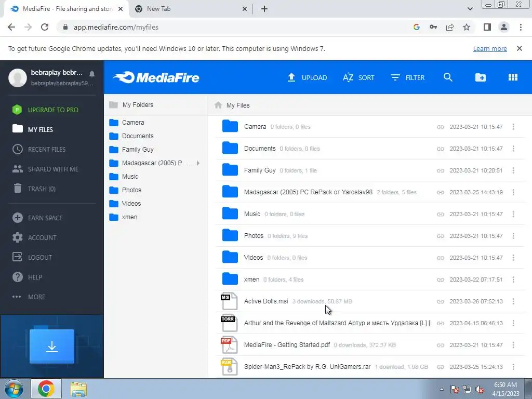
Task: Click the Upgrade to Pro badge icon
Action: (x=17, y=110)
